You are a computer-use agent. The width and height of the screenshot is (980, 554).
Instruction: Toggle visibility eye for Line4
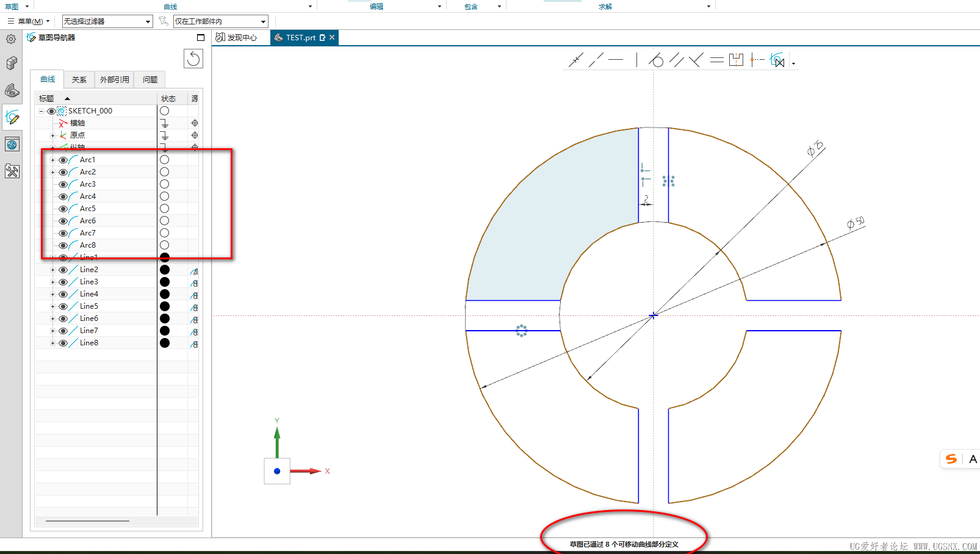tap(63, 294)
